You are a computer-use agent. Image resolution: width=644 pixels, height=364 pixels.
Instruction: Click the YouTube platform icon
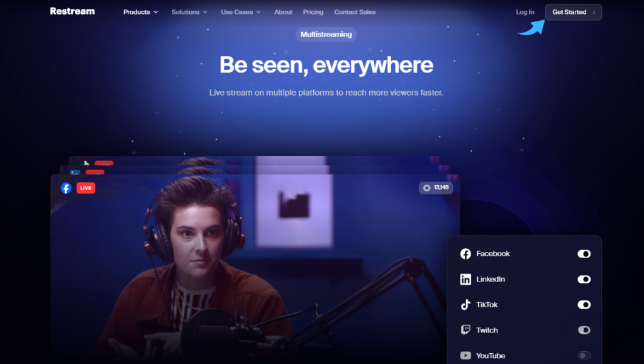(465, 355)
